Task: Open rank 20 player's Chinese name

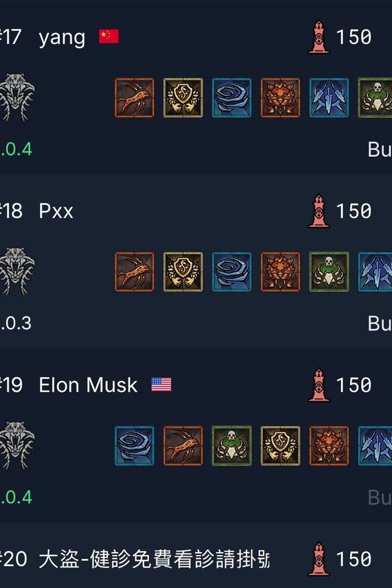Action: pos(154,559)
